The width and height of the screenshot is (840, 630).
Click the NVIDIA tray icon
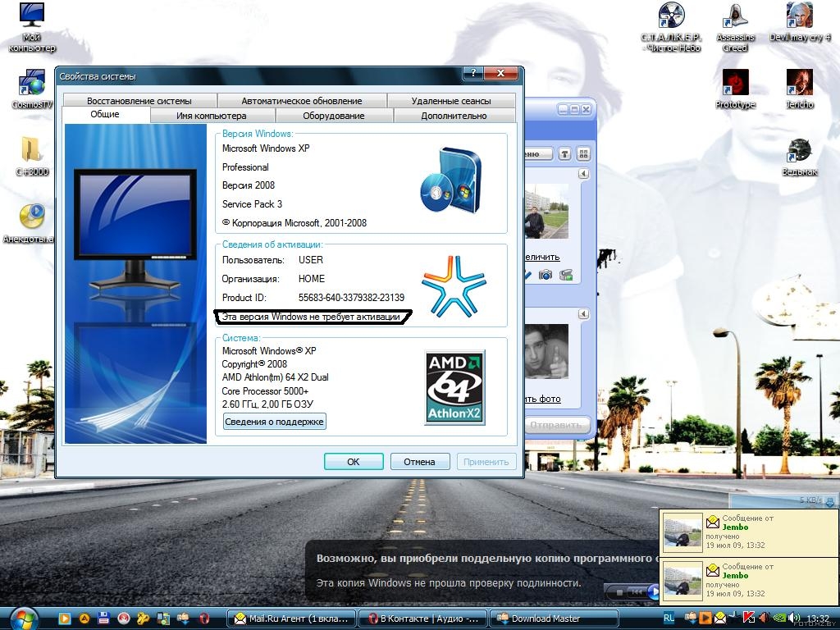pyautogui.click(x=779, y=619)
